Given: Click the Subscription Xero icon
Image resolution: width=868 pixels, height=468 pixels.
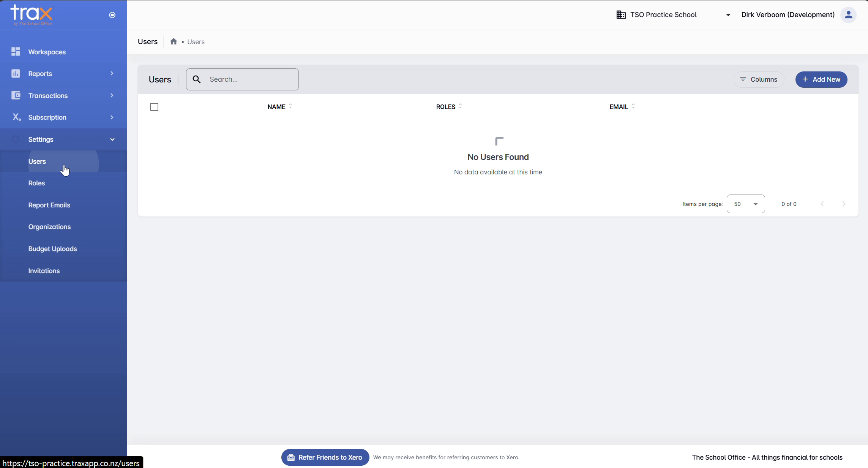Looking at the screenshot, I should pyautogui.click(x=16, y=117).
